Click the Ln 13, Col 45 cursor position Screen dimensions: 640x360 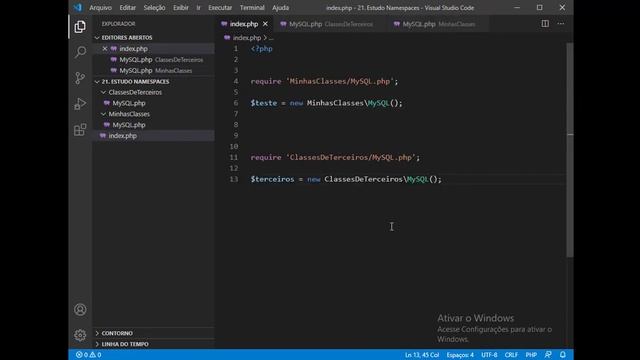pyautogui.click(x=422, y=355)
